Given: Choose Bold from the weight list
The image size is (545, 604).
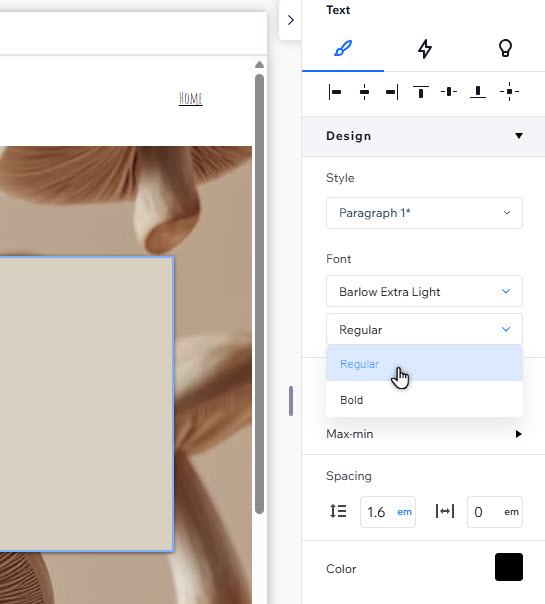Looking at the screenshot, I should click(424, 399).
